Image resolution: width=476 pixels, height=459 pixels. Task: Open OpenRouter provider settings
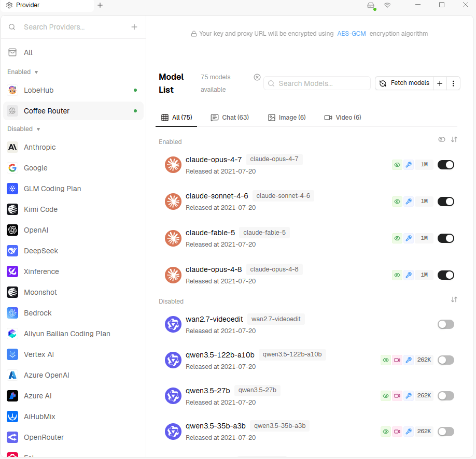click(73, 437)
